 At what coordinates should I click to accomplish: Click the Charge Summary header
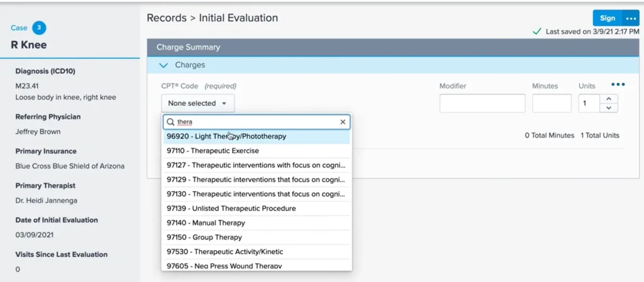[393, 47]
